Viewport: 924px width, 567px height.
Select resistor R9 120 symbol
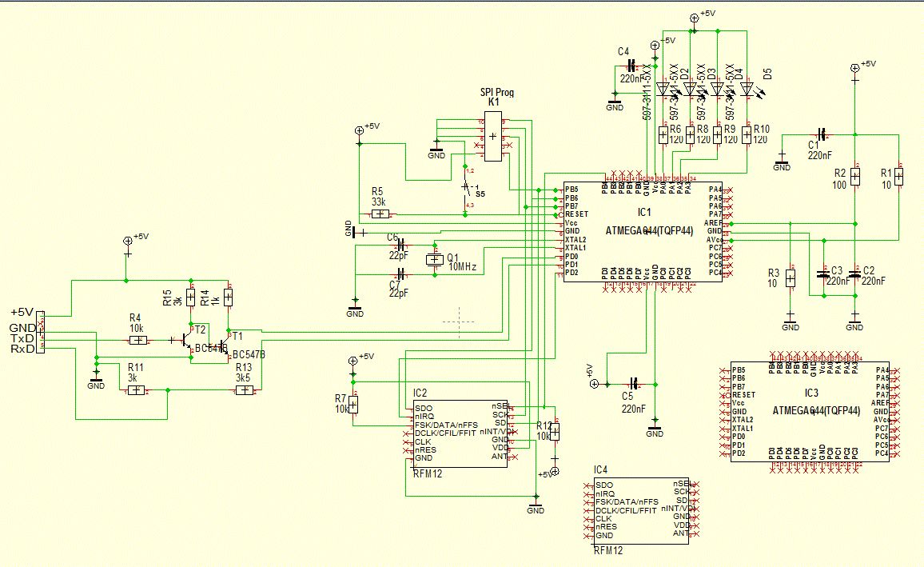pyautogui.click(x=717, y=135)
